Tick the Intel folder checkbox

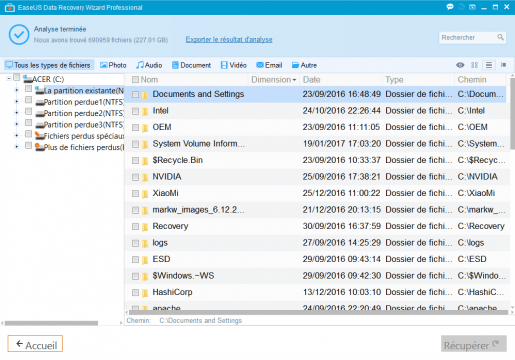[x=135, y=111]
